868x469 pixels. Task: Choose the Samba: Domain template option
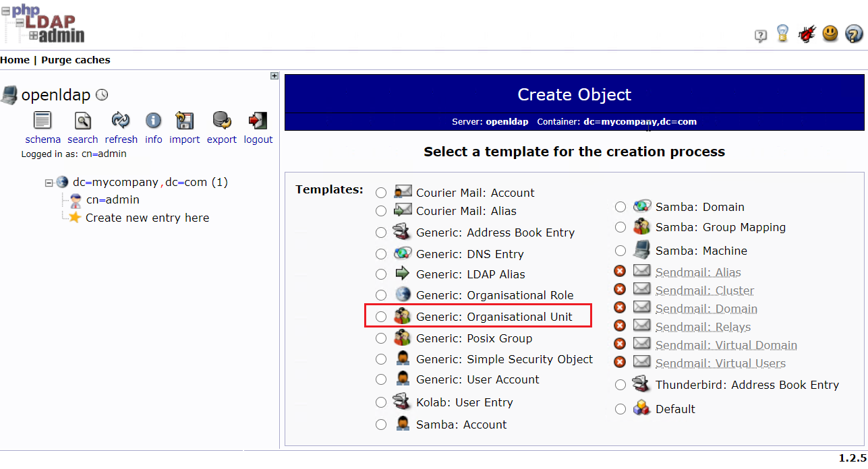click(620, 207)
